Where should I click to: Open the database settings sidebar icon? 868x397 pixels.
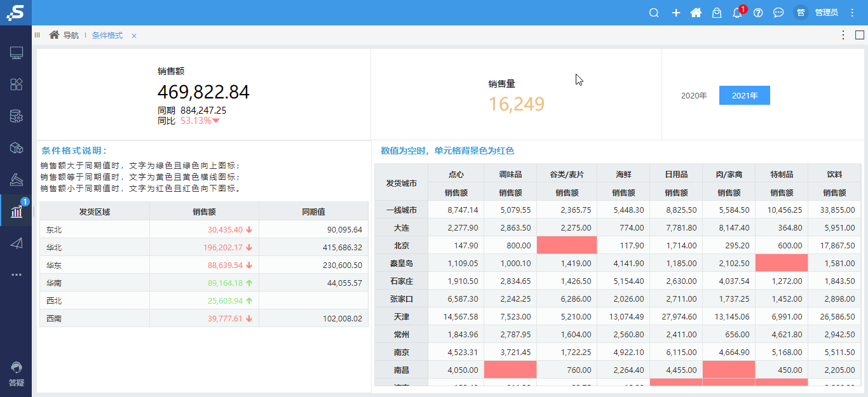[17, 116]
